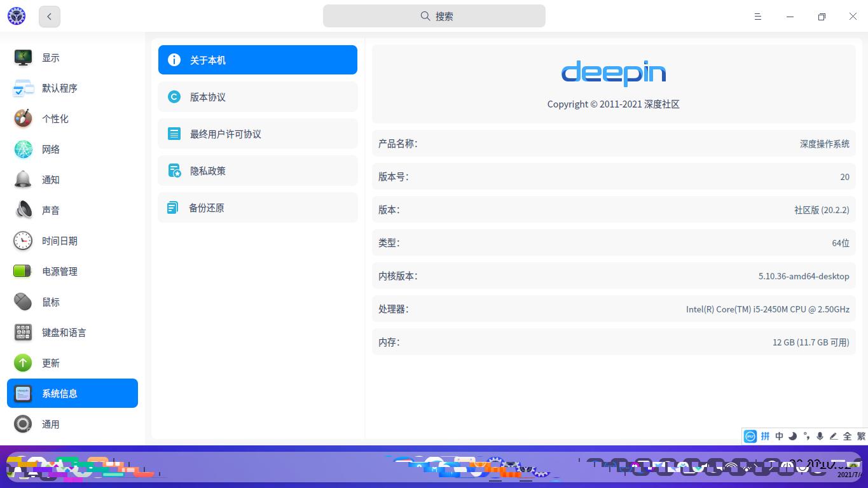Open 时间日期 clock settings

click(72, 241)
